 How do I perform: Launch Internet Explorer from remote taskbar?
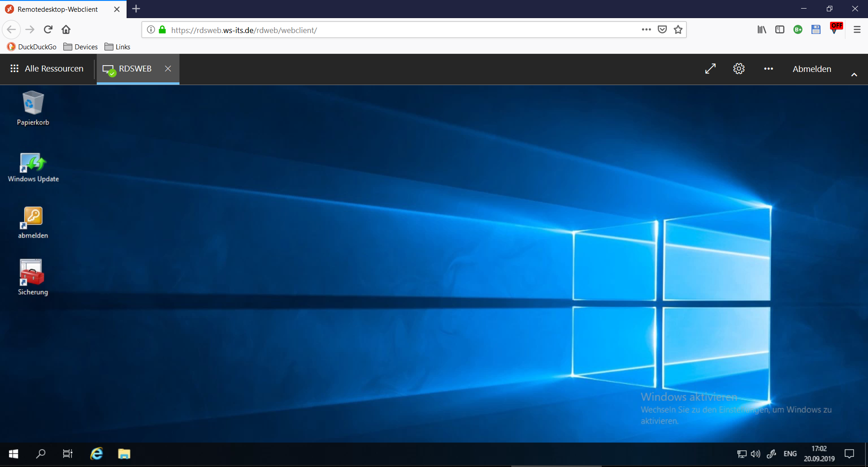96,453
